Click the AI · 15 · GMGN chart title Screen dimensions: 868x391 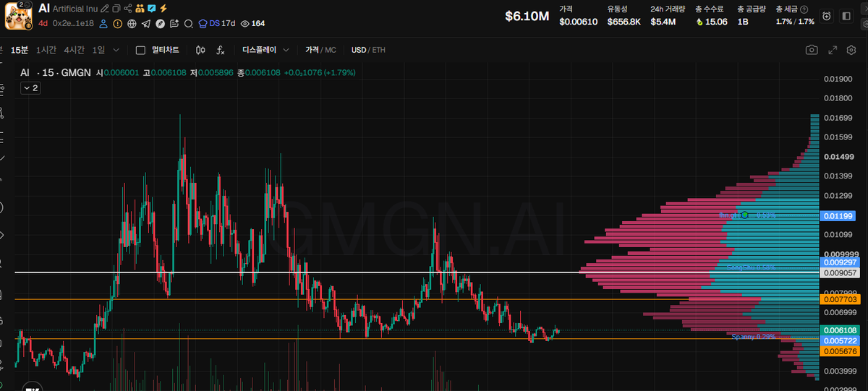pos(56,73)
